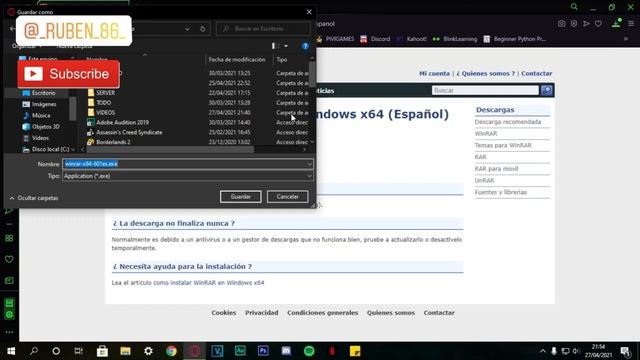
Task: Open the BlinkLearning bookmark
Action: [x=455, y=39]
